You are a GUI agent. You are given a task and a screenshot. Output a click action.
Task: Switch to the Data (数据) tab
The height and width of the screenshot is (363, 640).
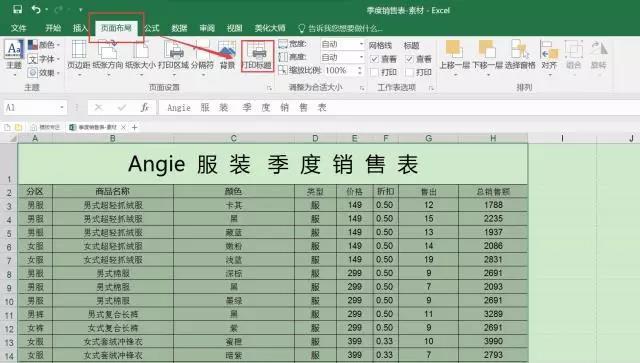click(179, 28)
